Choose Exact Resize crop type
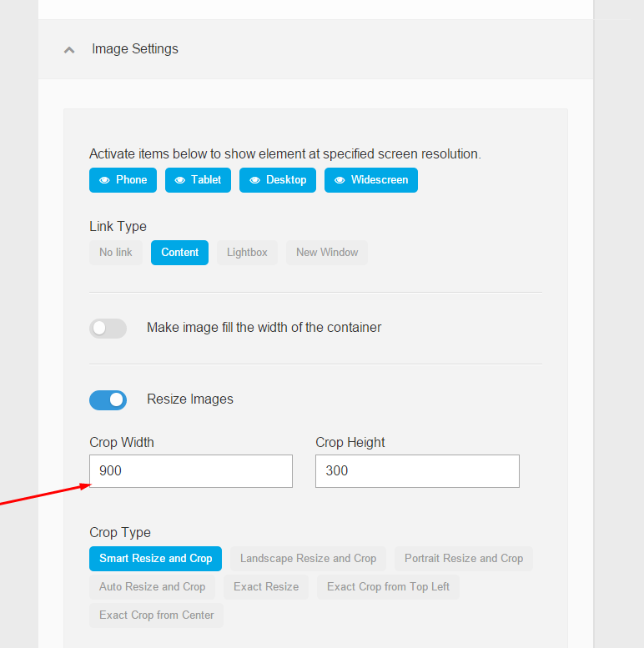This screenshot has width=644, height=648. coord(266,587)
